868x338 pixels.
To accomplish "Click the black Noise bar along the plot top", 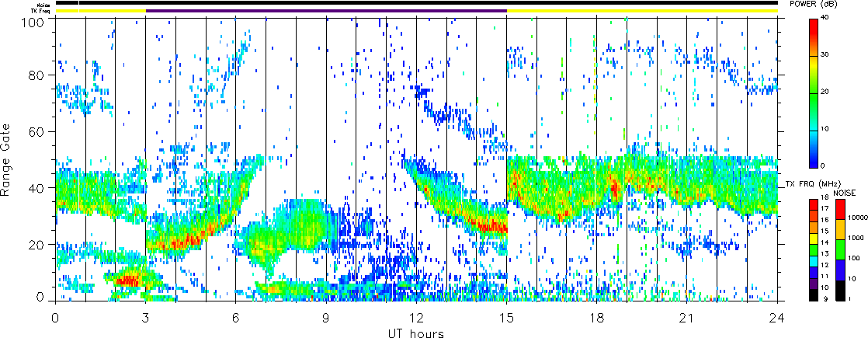I will pos(416,3).
